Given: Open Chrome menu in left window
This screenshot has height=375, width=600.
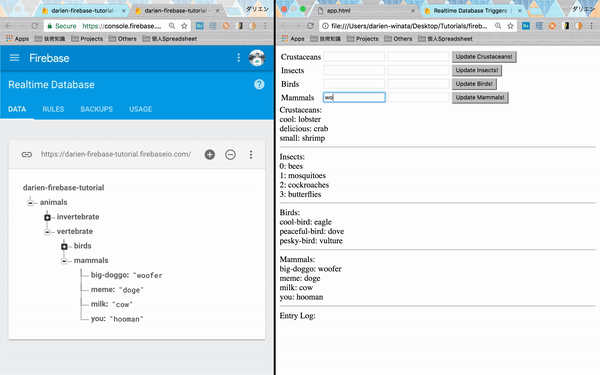Looking at the screenshot, I should pyautogui.click(x=265, y=26).
